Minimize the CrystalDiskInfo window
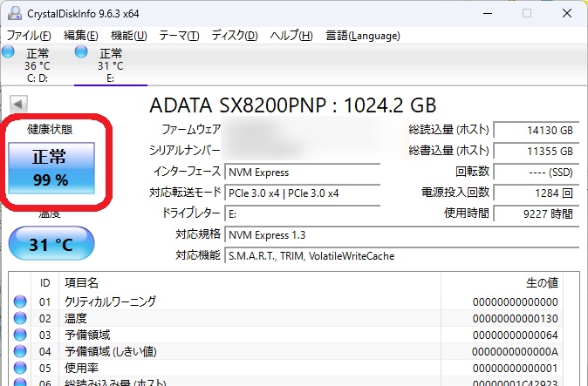The width and height of the screenshot is (588, 386). pyautogui.click(x=488, y=13)
